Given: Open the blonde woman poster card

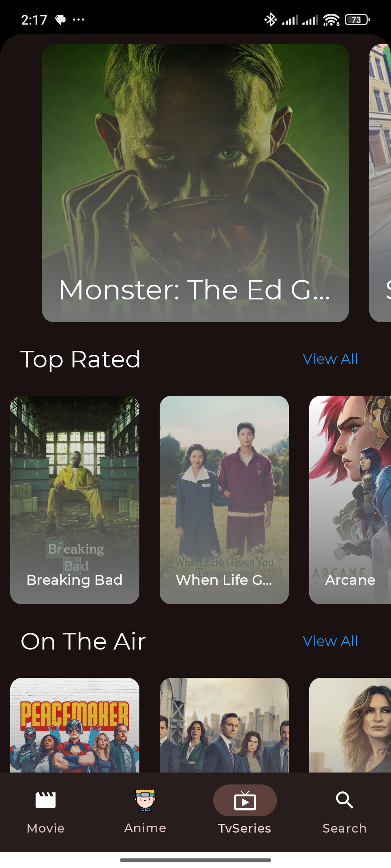Looking at the screenshot, I should 350,725.
